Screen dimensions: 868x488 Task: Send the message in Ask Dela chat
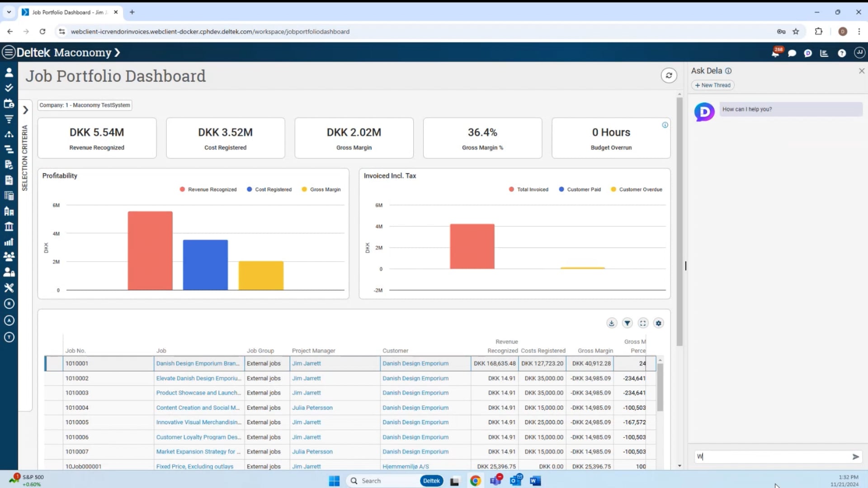(855, 457)
